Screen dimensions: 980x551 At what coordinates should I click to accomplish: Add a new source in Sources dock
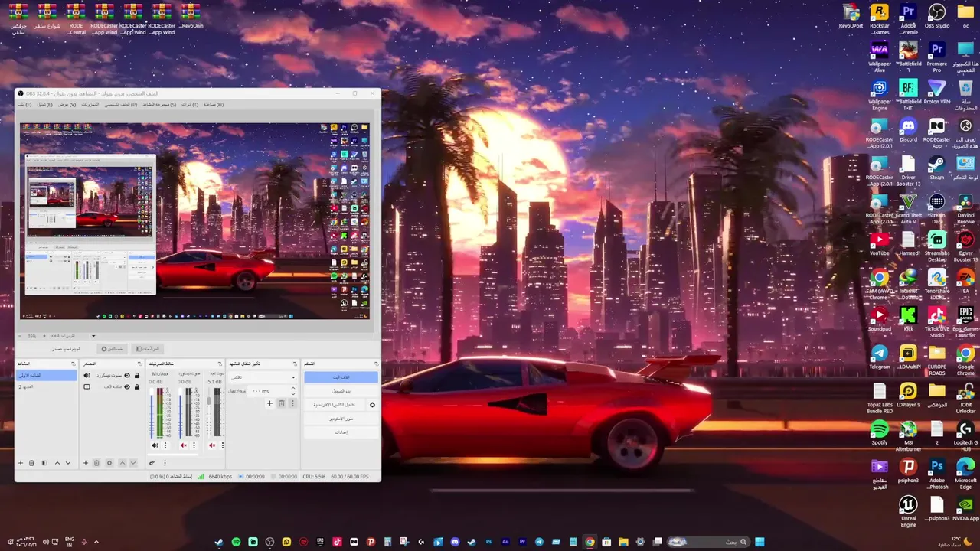(86, 463)
